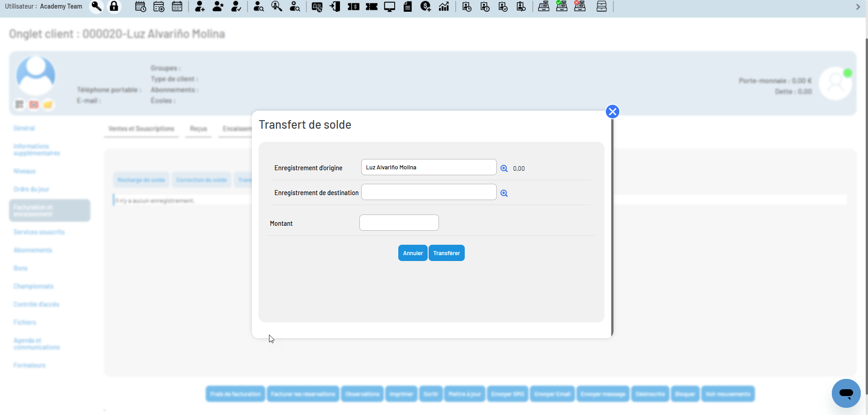Viewport: 868px width, 415px height.
Task: Click the first person search icon
Action: tap(259, 6)
